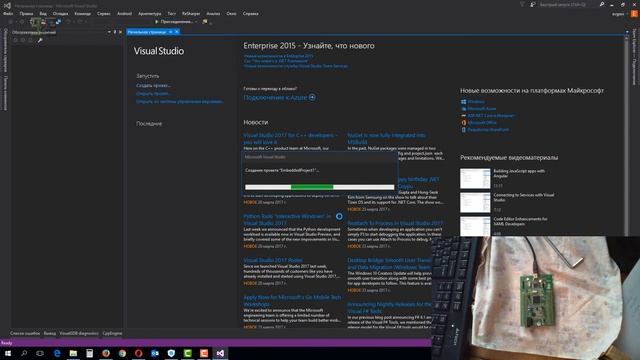Image resolution: width=640 pixels, height=360 pixels.
Task: Click the SharePoint development link
Action: point(488,129)
